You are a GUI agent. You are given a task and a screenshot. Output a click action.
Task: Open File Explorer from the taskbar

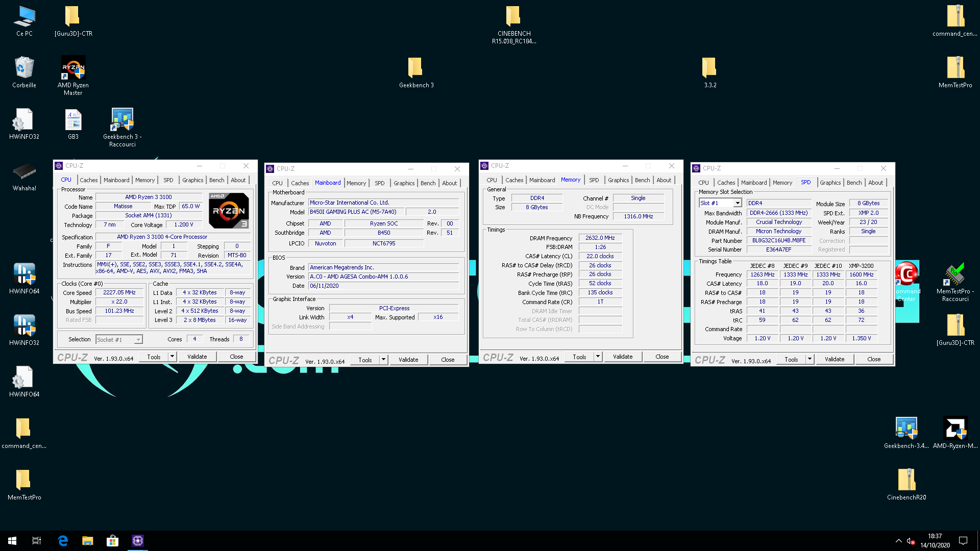(x=88, y=541)
